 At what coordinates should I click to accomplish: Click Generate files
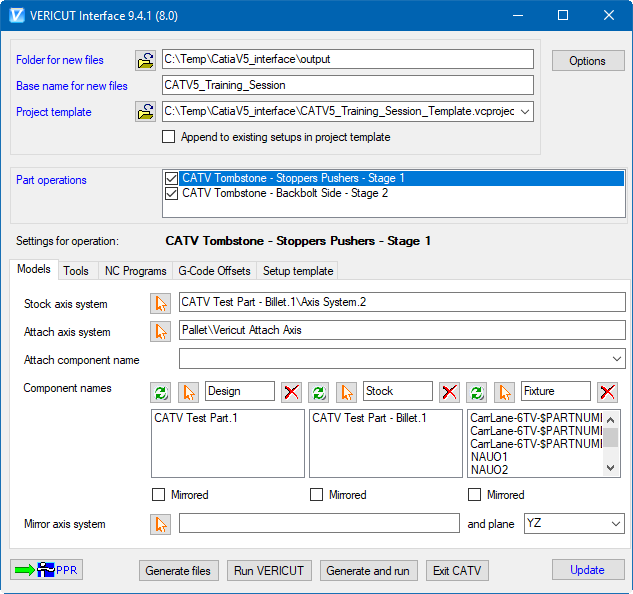[178, 570]
